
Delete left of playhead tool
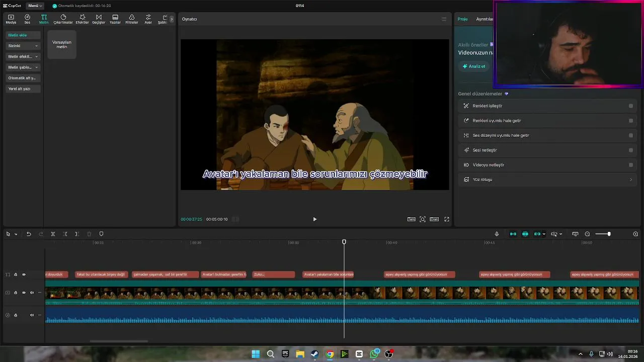pyautogui.click(x=65, y=234)
